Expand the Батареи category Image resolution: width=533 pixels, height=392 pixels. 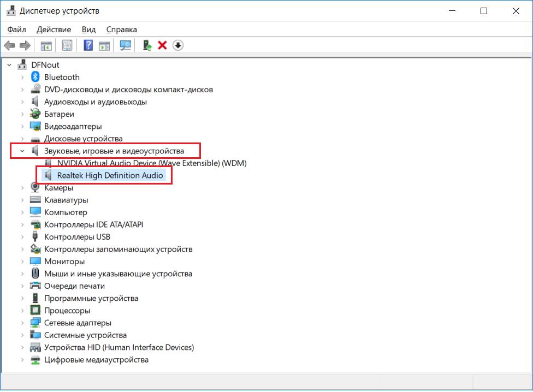click(x=22, y=114)
